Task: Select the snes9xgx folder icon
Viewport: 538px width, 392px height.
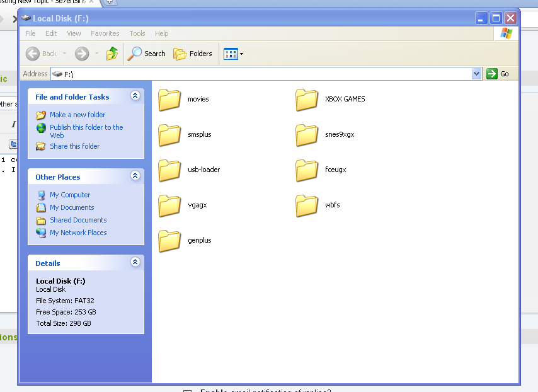Action: point(307,135)
